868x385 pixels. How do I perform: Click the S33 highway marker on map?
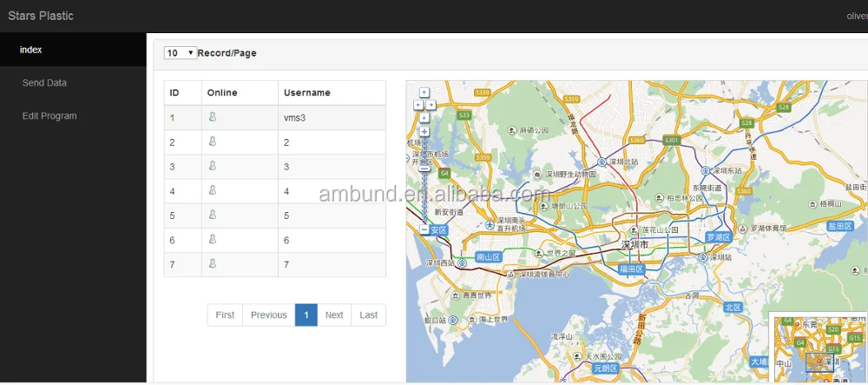point(464,116)
